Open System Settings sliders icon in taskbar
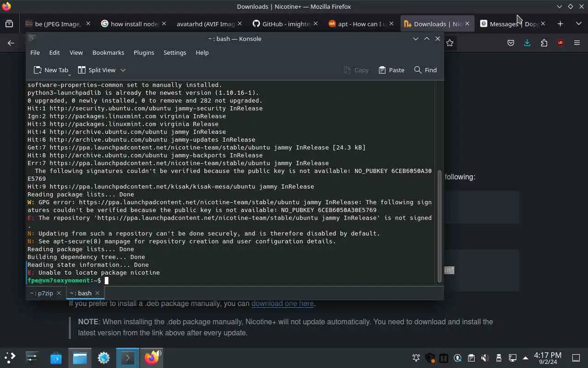 [x=32, y=357]
